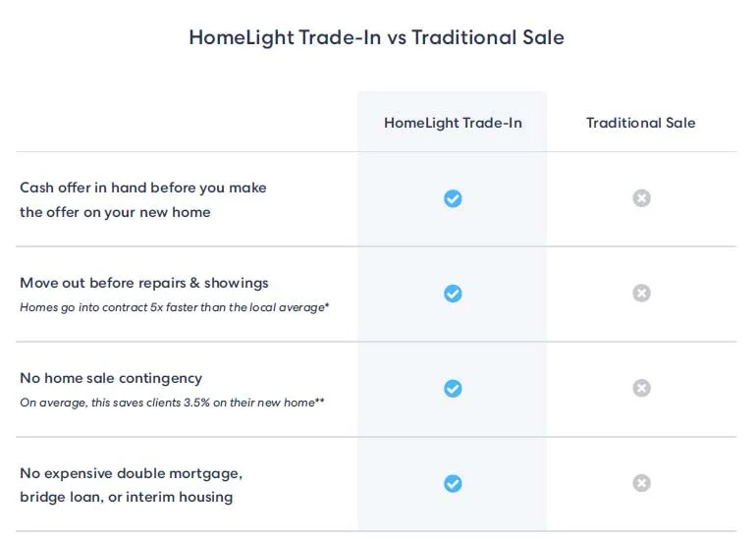Click 'Move out before repairs & showings' text
Image resolution: width=756 pixels, height=539 pixels.
click(144, 283)
